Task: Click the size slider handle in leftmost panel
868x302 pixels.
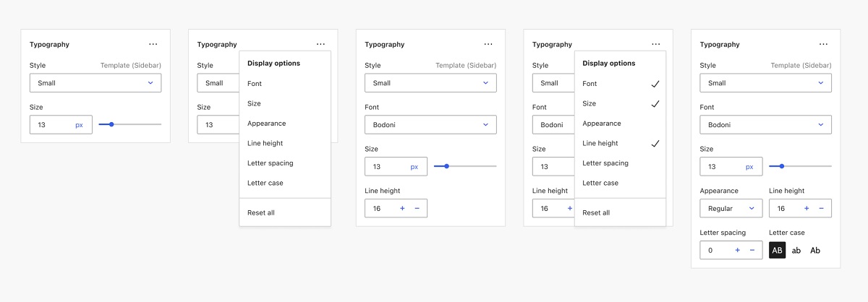Action: click(111, 125)
